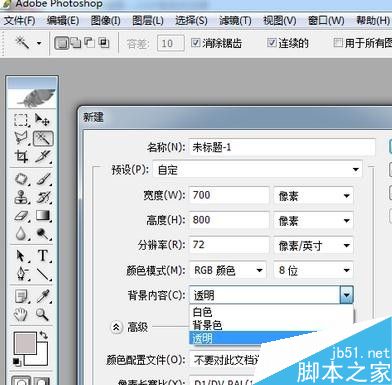Swap foreground and background colors
Viewport: 392px width, 385px height.
click(44, 335)
